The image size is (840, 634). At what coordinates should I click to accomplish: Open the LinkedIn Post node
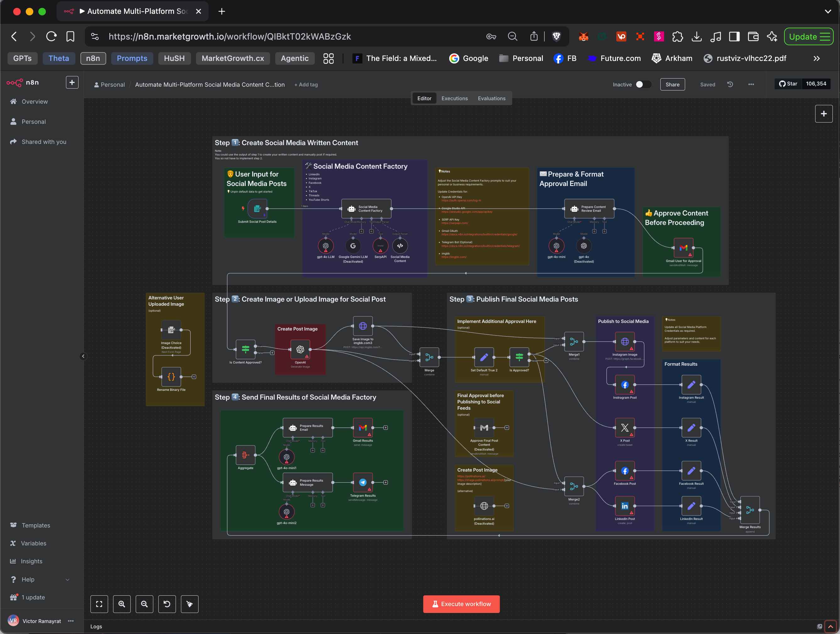(625, 506)
